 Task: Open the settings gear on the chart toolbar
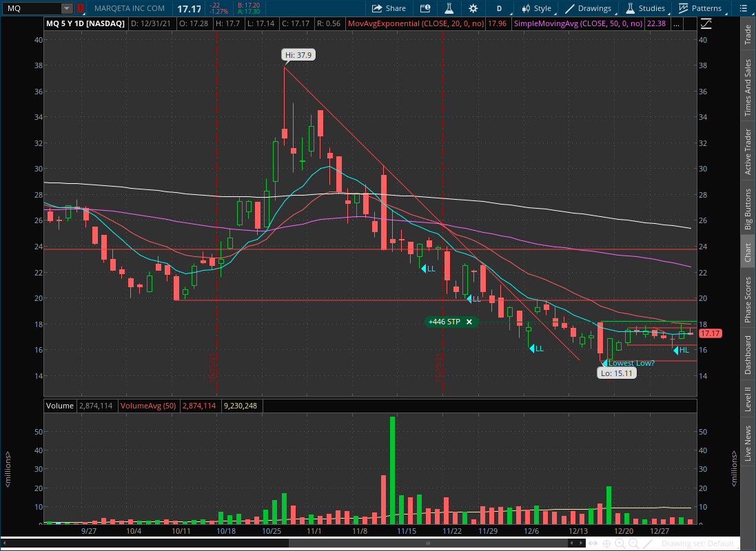(473, 8)
